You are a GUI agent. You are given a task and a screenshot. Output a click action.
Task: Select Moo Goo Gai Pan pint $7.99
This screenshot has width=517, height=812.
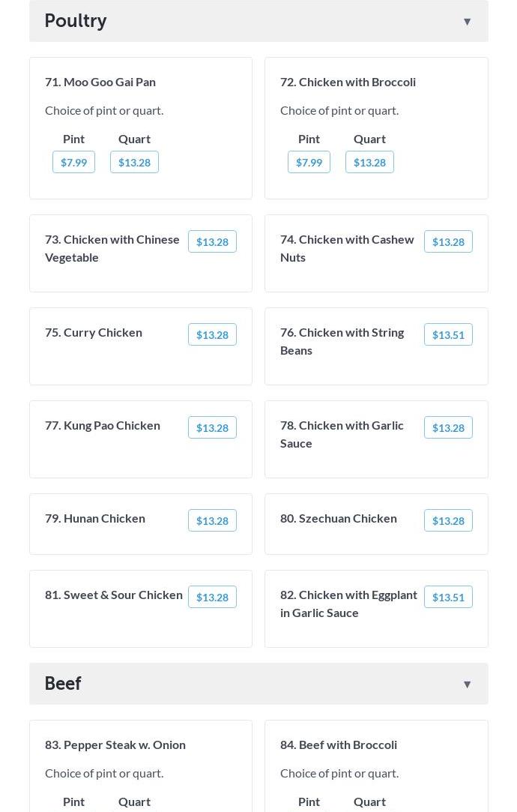(x=73, y=162)
